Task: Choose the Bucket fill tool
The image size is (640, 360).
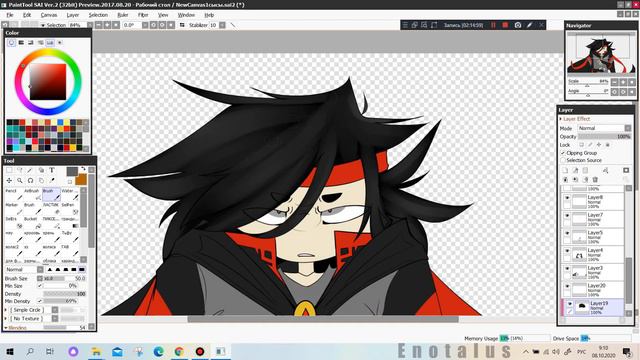Action: point(32,222)
